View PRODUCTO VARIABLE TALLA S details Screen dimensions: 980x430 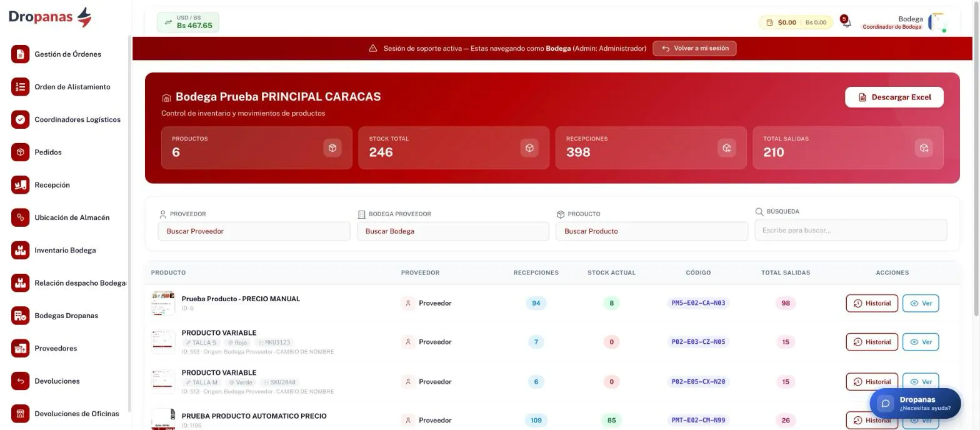pyautogui.click(x=921, y=342)
